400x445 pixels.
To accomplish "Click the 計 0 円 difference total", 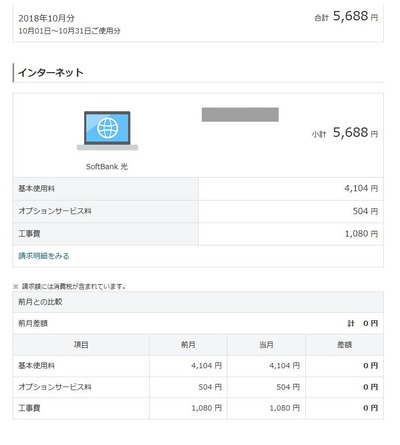I will coord(363,323).
